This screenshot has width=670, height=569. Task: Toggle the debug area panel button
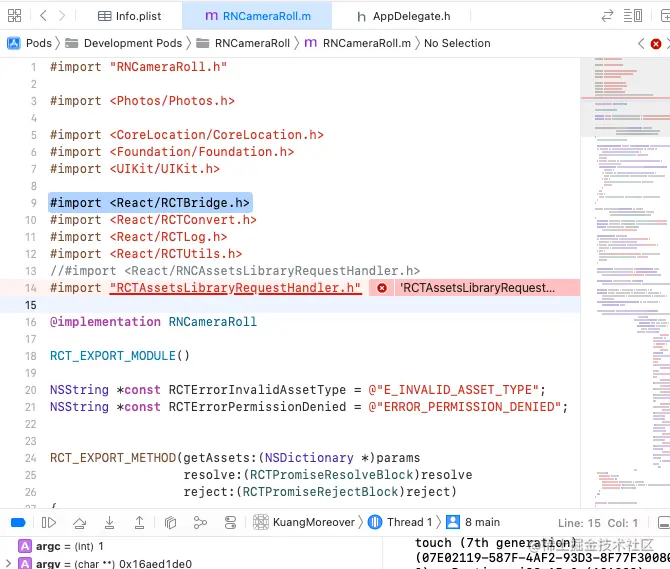664,522
